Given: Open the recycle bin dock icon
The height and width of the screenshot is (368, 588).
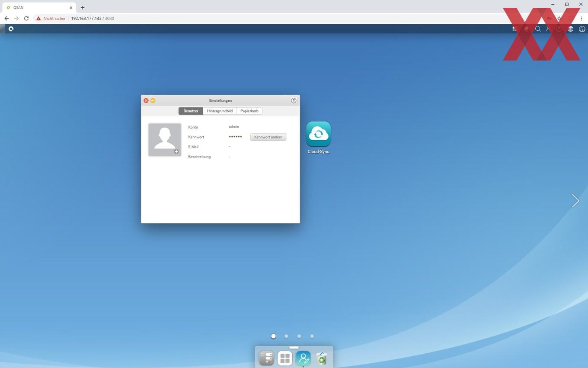Looking at the screenshot, I should pos(322,358).
